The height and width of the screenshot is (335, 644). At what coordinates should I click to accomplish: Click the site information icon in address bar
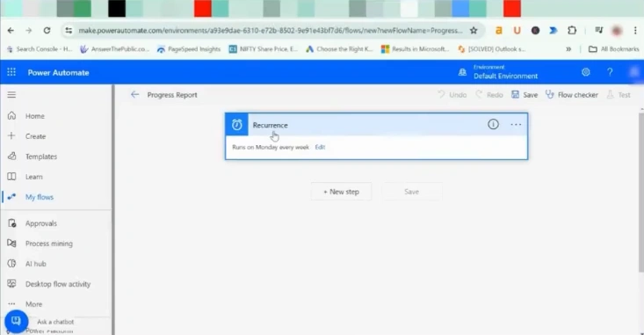69,31
